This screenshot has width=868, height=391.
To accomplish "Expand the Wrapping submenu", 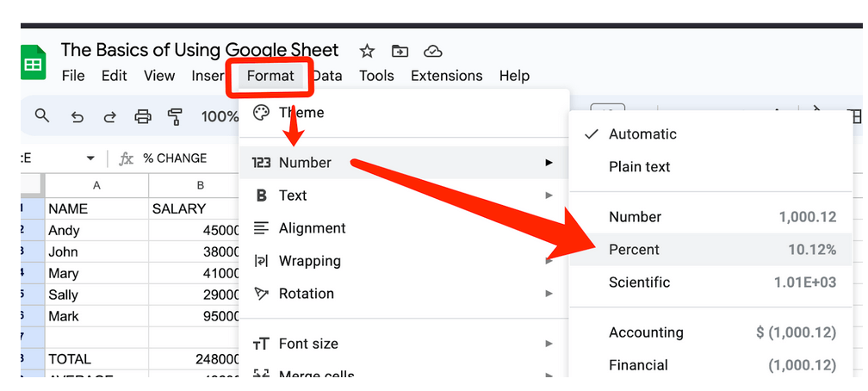I will (x=309, y=261).
